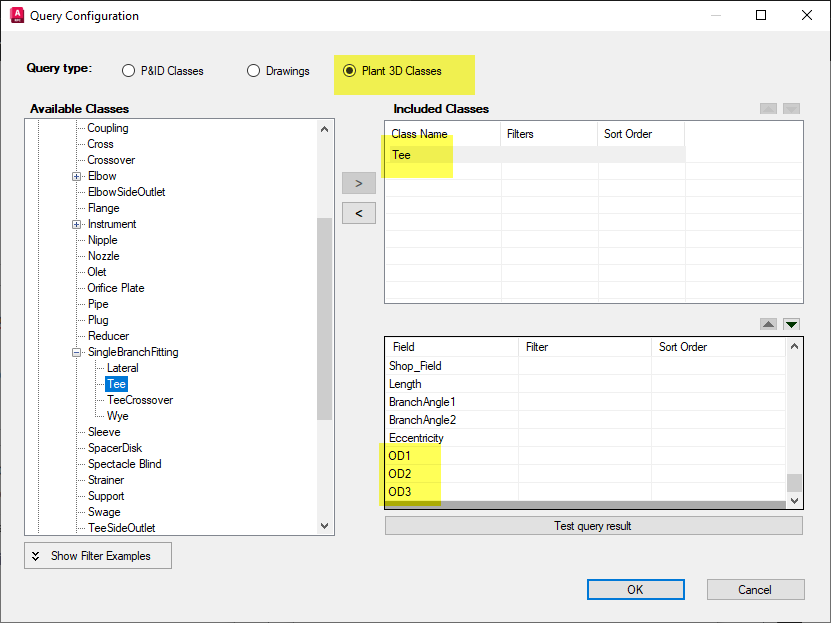Select the OD2 field row
The height and width of the screenshot is (623, 831).
coord(585,474)
